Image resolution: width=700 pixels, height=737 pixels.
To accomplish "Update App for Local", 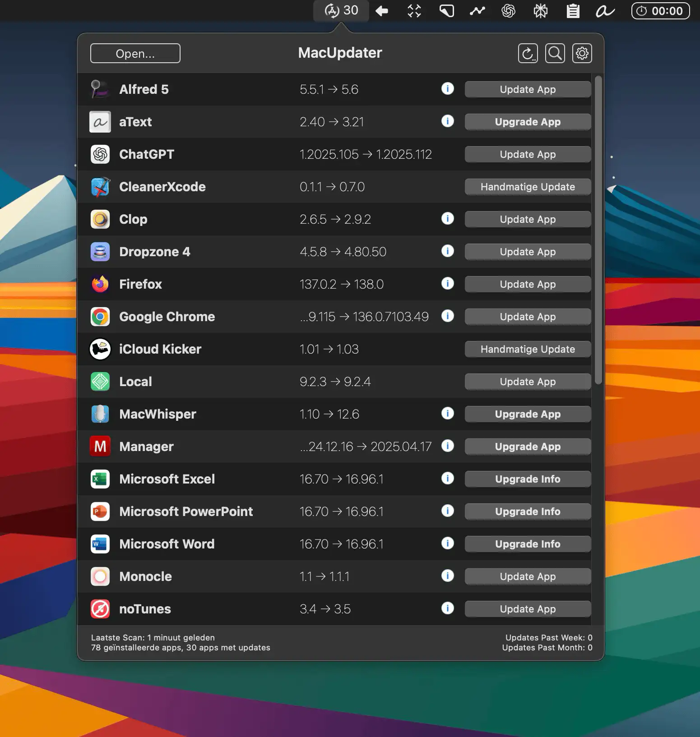I will 528,382.
